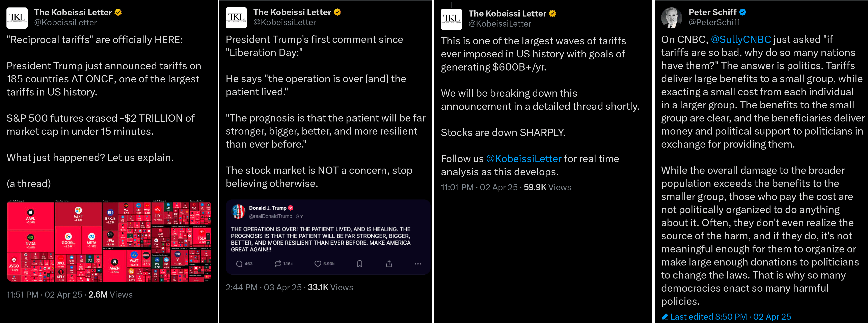Open the @PeterSchiff handle link
The height and width of the screenshot is (323, 868).
pyautogui.click(x=714, y=23)
